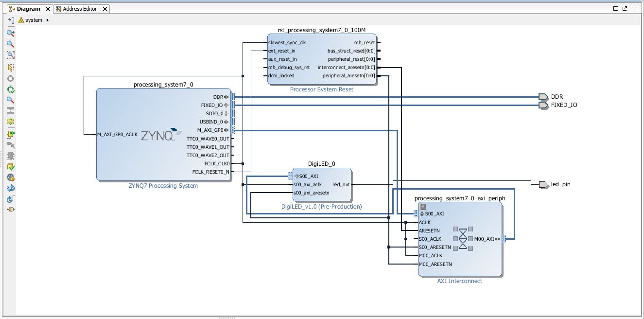Click the Zoom In magnifier icon
The width and height of the screenshot is (644, 319).
point(10,34)
